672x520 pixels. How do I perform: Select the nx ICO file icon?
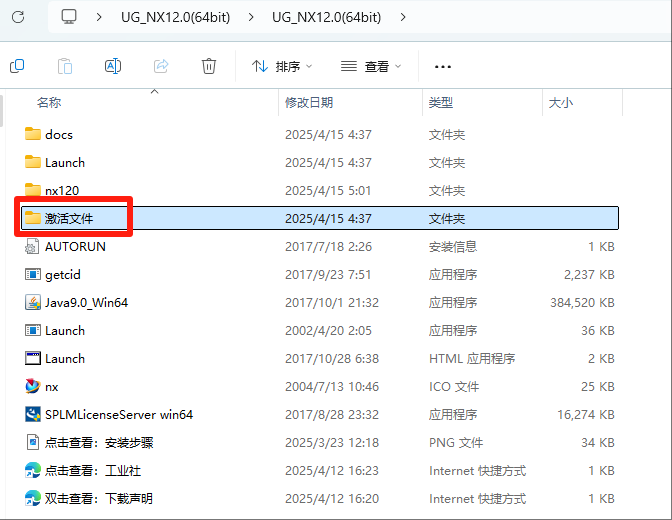pos(33,386)
